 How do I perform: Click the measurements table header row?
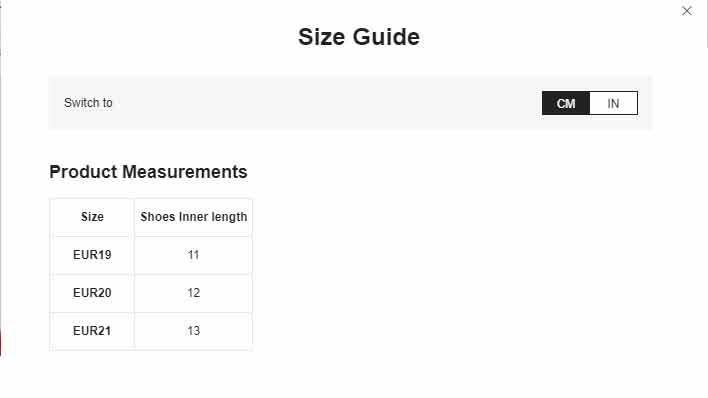click(151, 217)
